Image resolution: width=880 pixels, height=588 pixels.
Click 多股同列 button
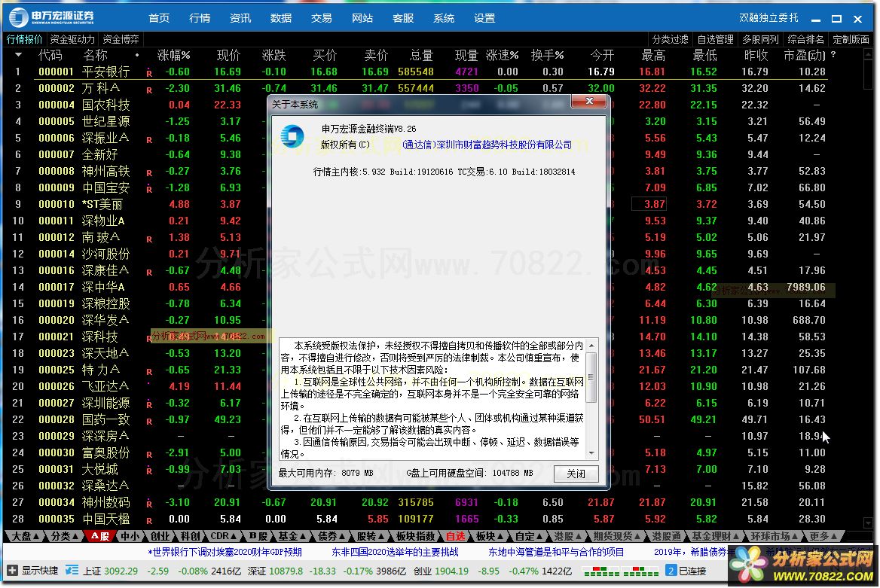point(760,38)
